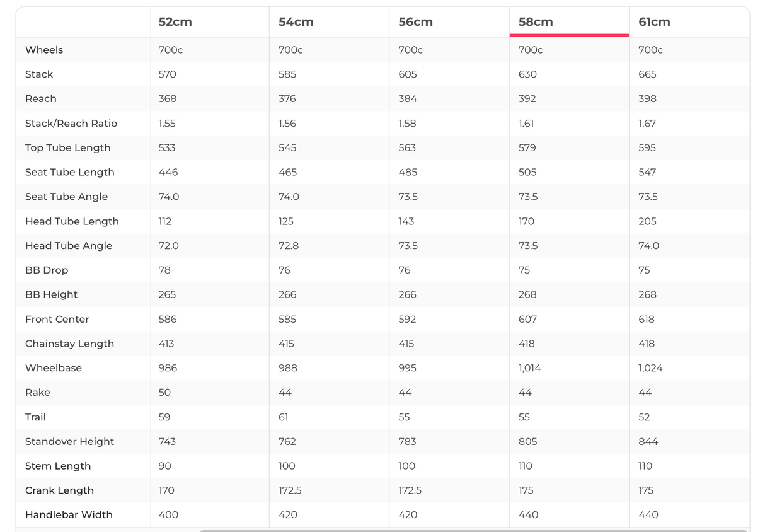Click the 844 standover height value
The width and height of the screenshot is (765, 532).
(648, 441)
